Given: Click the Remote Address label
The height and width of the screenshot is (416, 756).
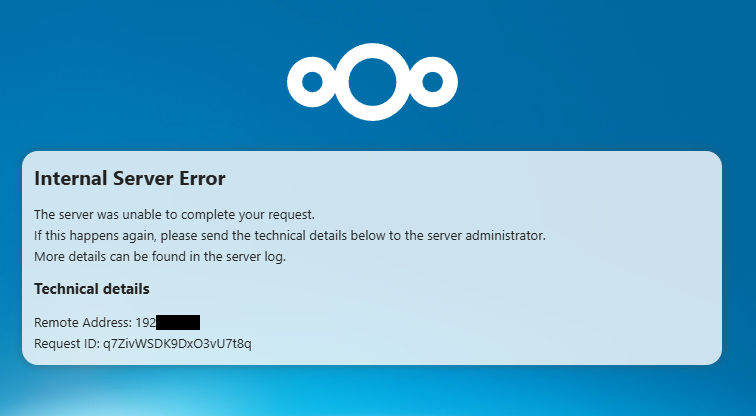Looking at the screenshot, I should click(x=82, y=322).
